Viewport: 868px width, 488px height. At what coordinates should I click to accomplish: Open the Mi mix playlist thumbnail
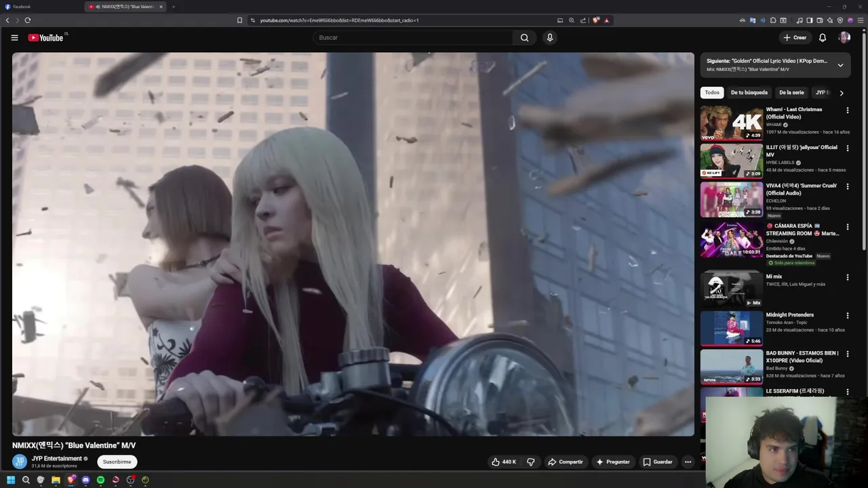[x=732, y=289]
